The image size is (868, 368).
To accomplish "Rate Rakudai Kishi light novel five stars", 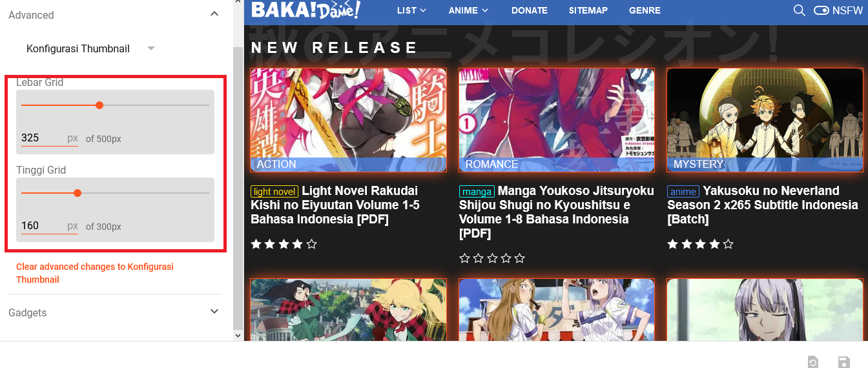I will point(312,244).
